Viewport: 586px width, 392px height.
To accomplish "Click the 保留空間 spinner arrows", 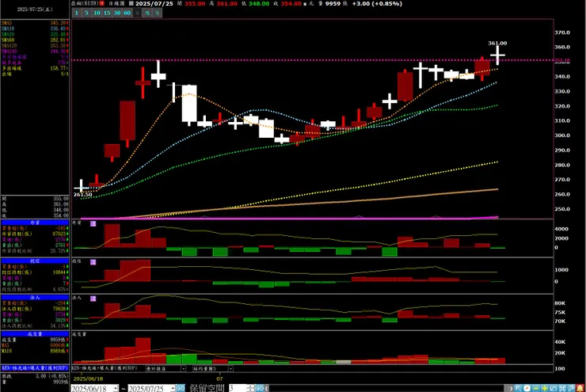I will 250,389.
